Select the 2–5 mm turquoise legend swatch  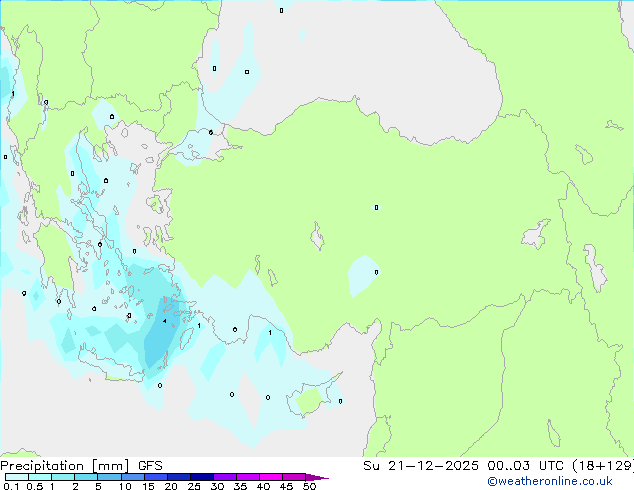pos(86,477)
